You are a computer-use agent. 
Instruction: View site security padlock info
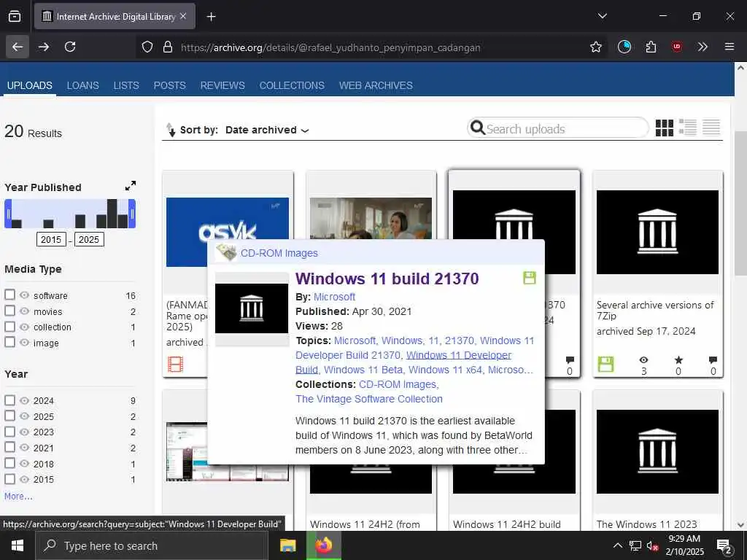(167, 47)
